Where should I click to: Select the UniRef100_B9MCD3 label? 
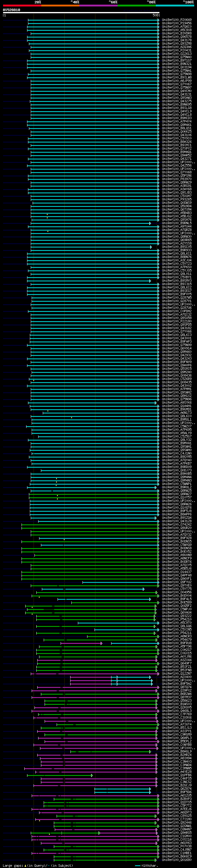[x=177, y=118]
